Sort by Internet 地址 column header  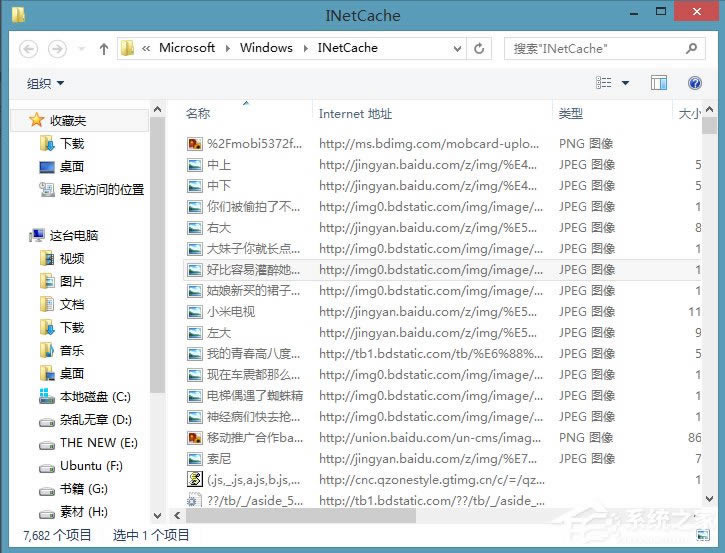tap(355, 114)
